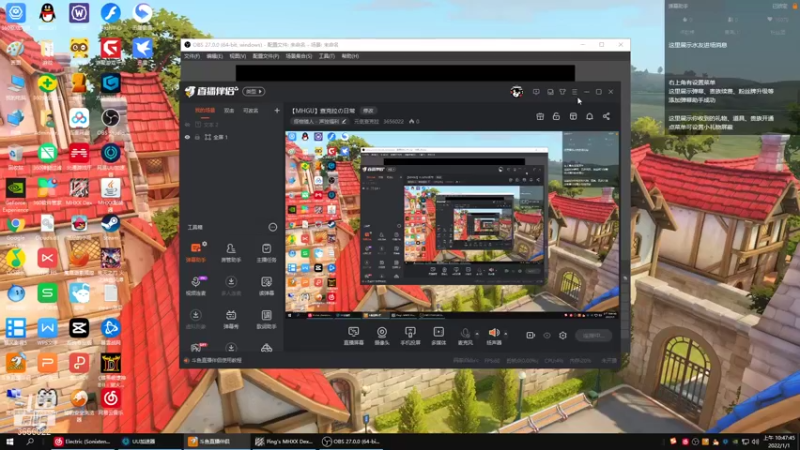
Task: Click Windows Start button on taskbar
Action: click(9, 441)
